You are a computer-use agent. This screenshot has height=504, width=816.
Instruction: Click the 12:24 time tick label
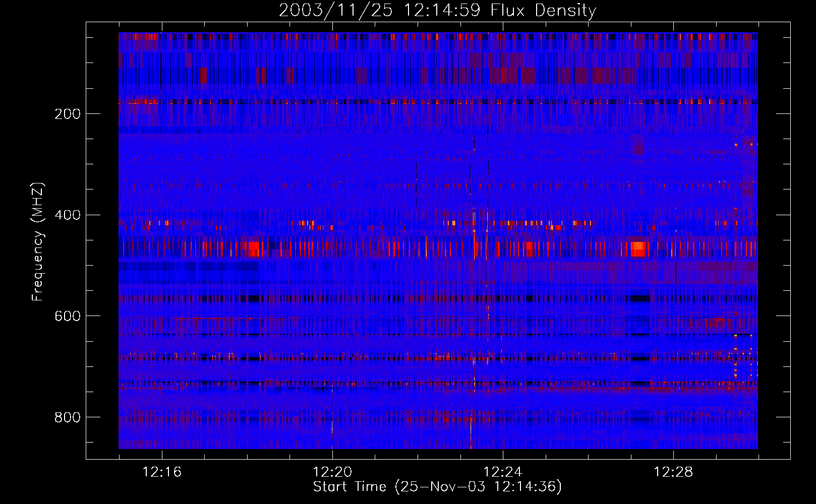(x=503, y=472)
